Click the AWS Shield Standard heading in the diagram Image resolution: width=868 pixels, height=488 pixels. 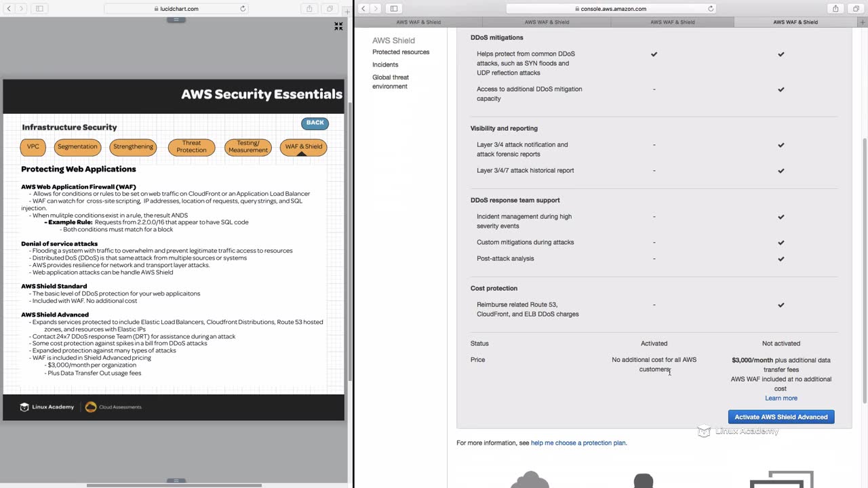[54, 287]
